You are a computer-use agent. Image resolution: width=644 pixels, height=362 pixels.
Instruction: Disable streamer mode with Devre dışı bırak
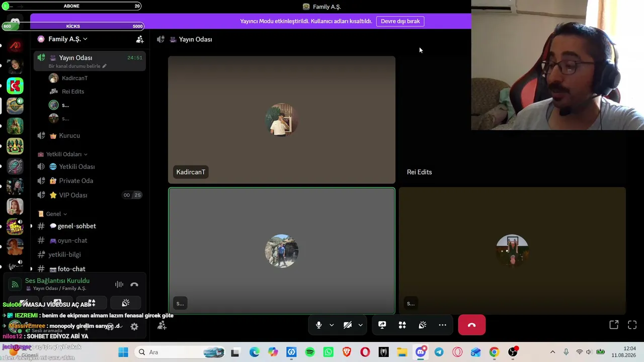[400, 21]
